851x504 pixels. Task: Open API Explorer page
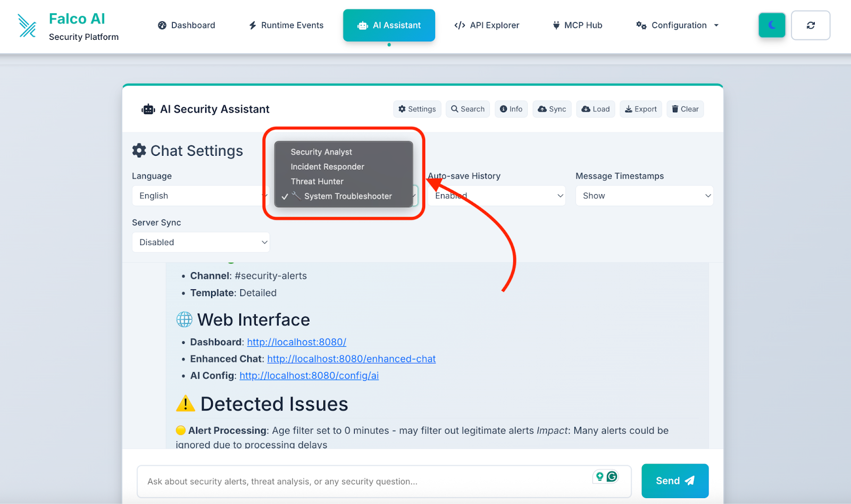pos(487,25)
